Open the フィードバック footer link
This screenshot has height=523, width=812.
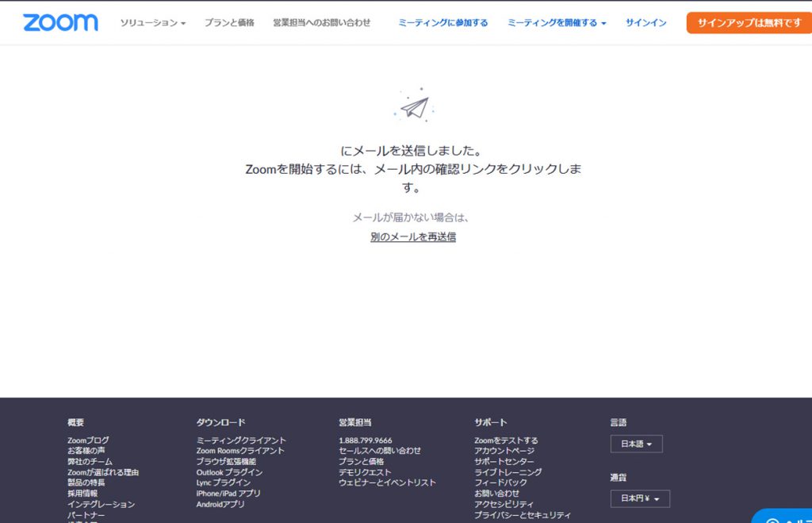pos(501,483)
